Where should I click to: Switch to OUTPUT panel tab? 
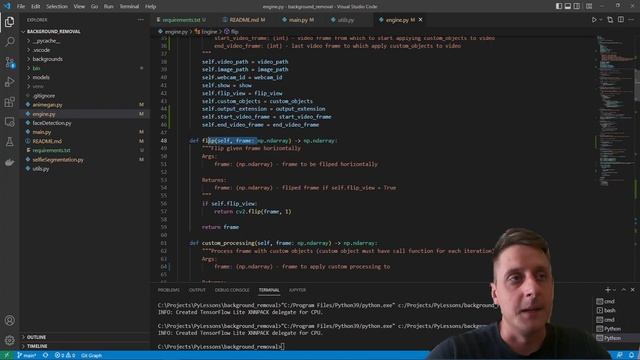click(197, 290)
